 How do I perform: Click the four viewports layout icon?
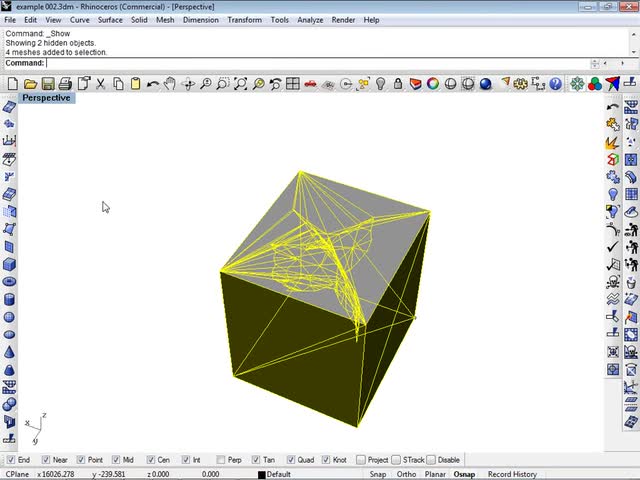pos(293,84)
